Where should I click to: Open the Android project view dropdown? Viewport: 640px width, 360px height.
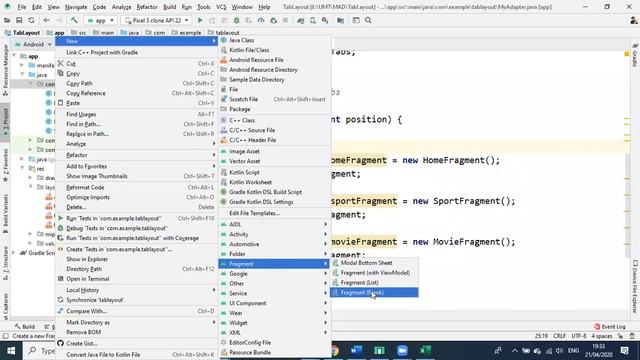34,44
